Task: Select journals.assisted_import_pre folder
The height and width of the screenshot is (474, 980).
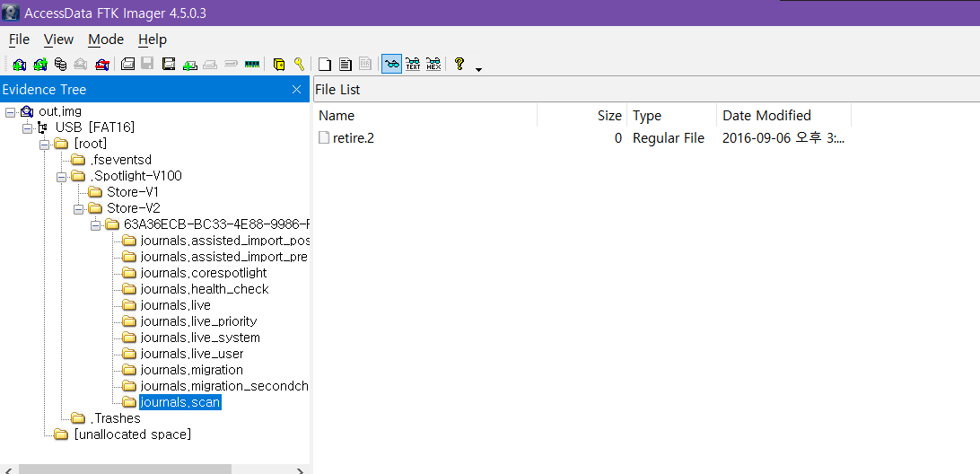Action: click(224, 257)
